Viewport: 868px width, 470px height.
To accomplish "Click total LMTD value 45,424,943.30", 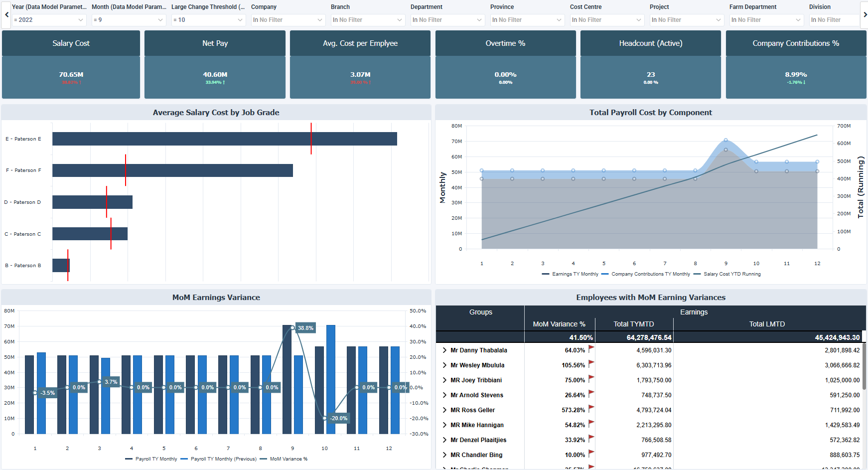I will coord(837,337).
